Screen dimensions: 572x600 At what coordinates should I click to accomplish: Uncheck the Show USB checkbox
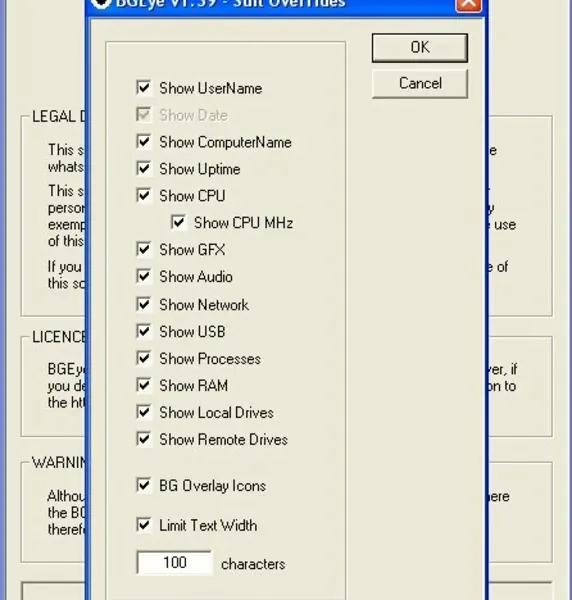pos(144,331)
